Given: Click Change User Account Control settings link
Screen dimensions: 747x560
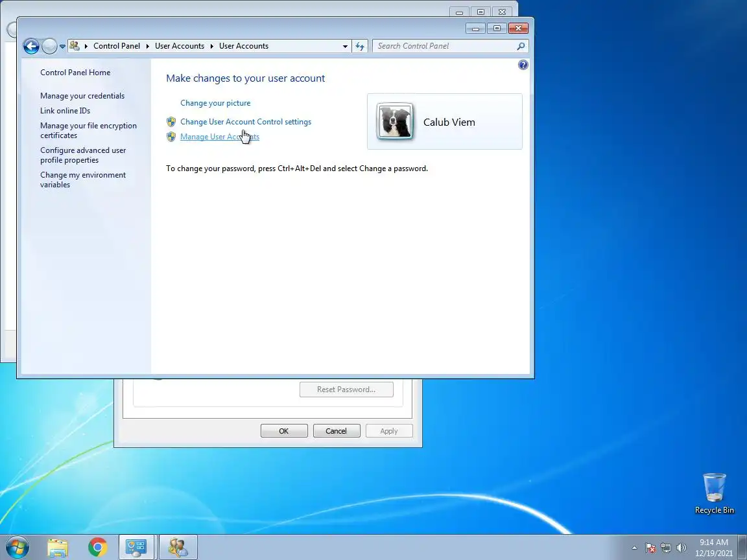Looking at the screenshot, I should (x=246, y=121).
